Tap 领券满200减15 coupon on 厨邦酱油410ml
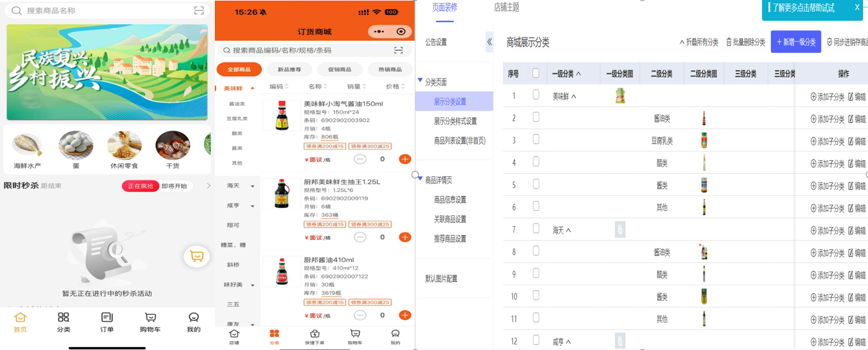This screenshot has width=868, height=350. coord(324,302)
